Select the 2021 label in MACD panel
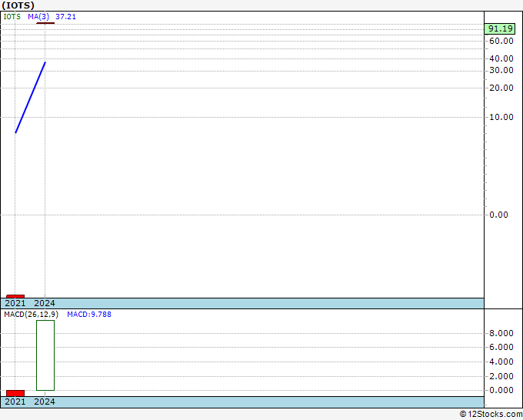The height and width of the screenshot is (420, 523). [15, 402]
